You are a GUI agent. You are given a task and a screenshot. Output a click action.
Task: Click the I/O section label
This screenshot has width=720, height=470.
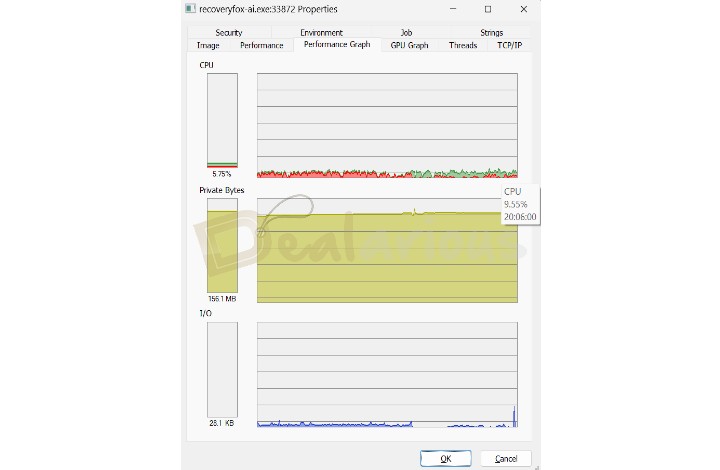point(205,313)
